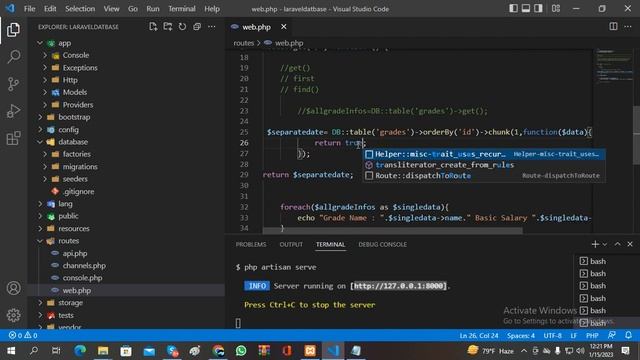Expand the storage folder
The image size is (640, 360).
click(x=127, y=303)
